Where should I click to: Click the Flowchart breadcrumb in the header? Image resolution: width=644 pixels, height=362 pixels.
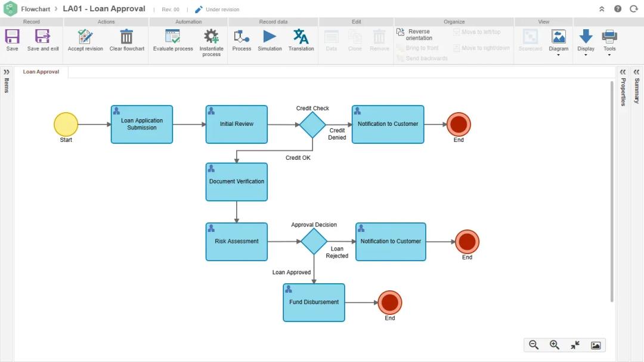[36, 9]
